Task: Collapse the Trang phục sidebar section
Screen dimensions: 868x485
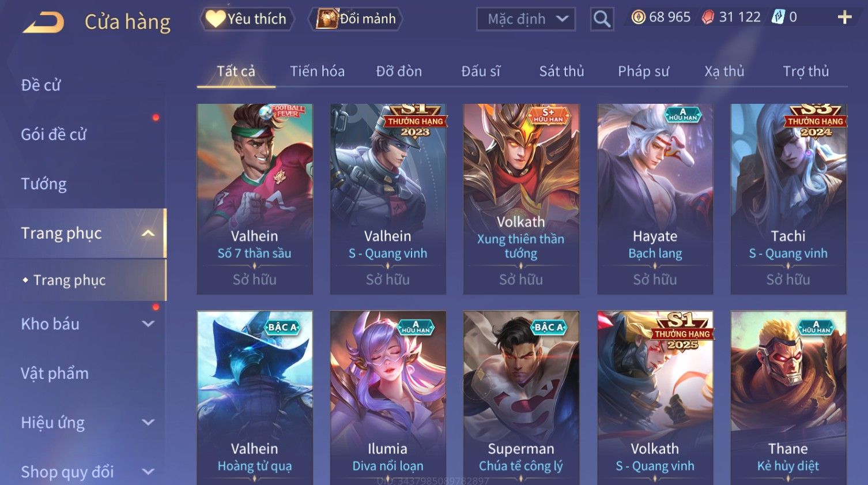Action: click(148, 234)
